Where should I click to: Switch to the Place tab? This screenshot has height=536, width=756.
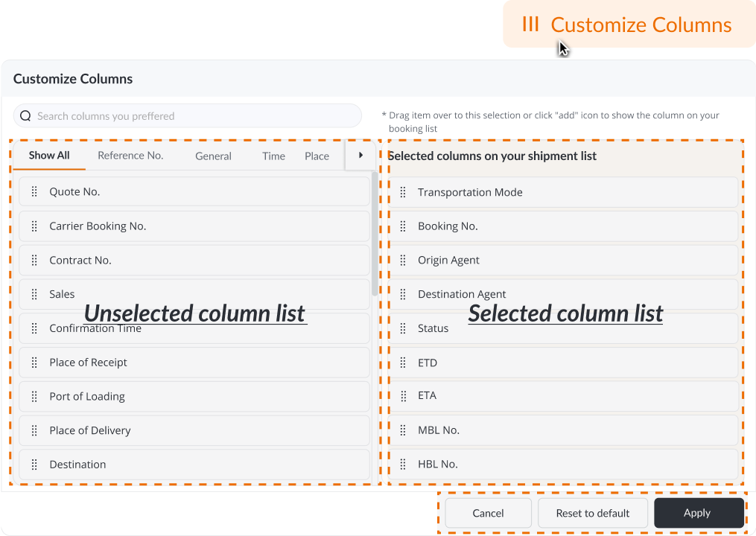(x=317, y=156)
